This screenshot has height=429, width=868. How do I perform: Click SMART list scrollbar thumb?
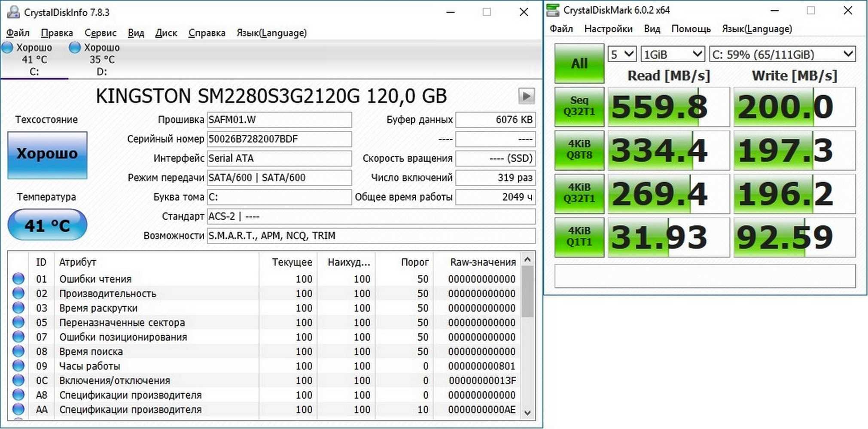[x=528, y=291]
